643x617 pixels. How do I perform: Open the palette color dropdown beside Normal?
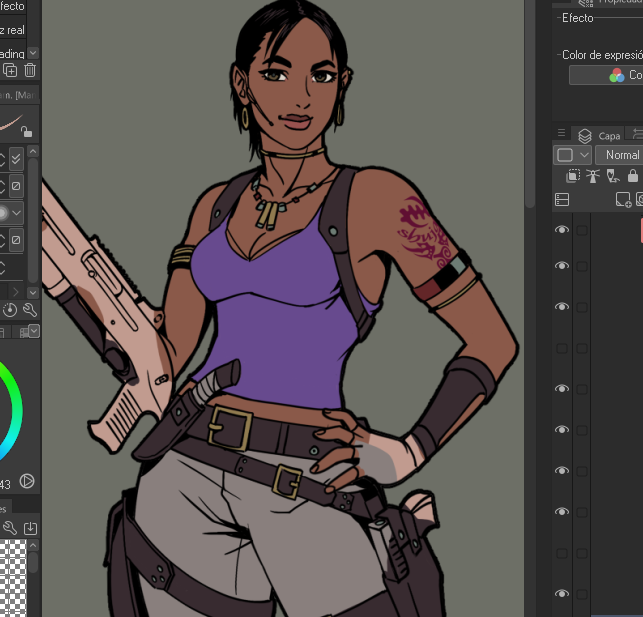[572, 155]
